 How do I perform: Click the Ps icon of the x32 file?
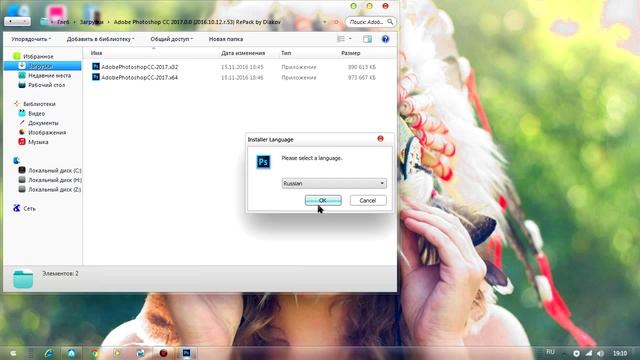96,67
